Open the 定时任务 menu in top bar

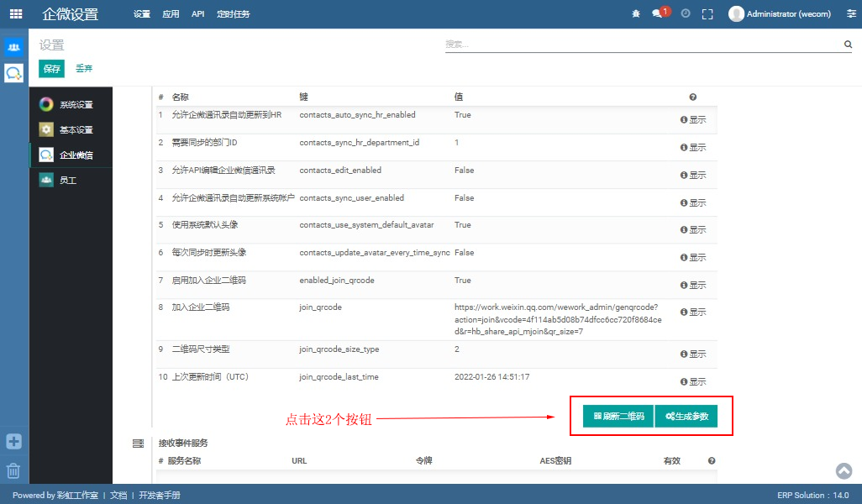[x=233, y=14]
